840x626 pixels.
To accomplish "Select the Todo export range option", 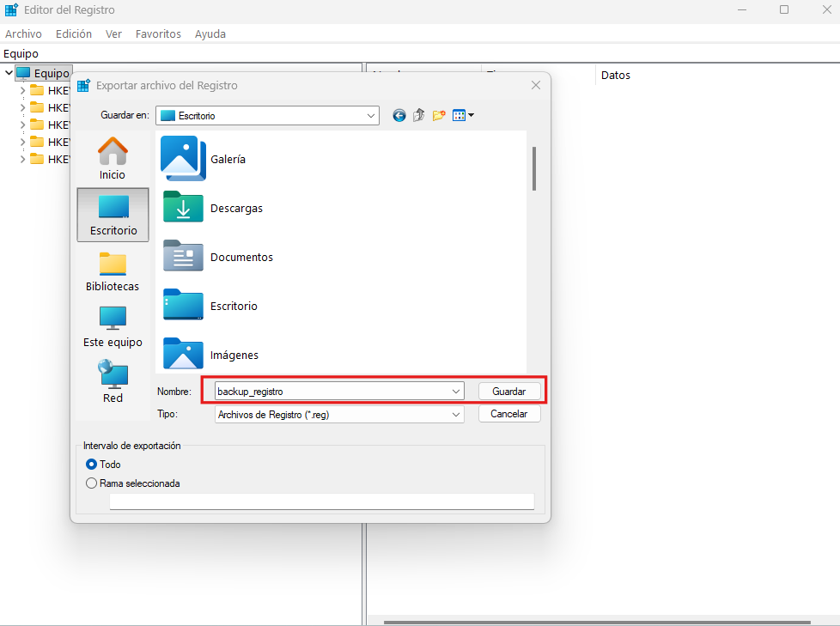I will point(93,464).
